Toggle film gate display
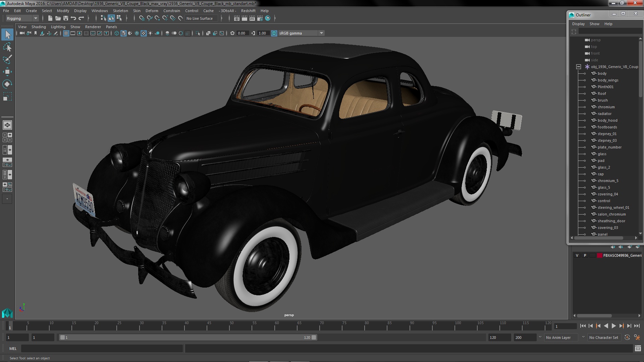The image size is (644, 362). point(73,33)
